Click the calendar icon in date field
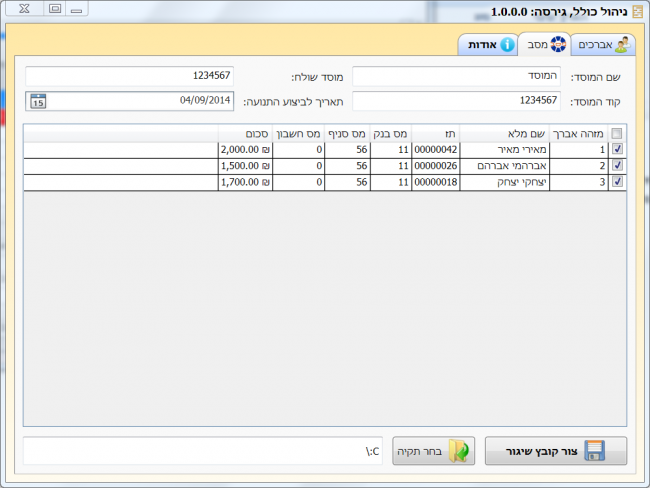Screen dimensions: 650x488 38,101
